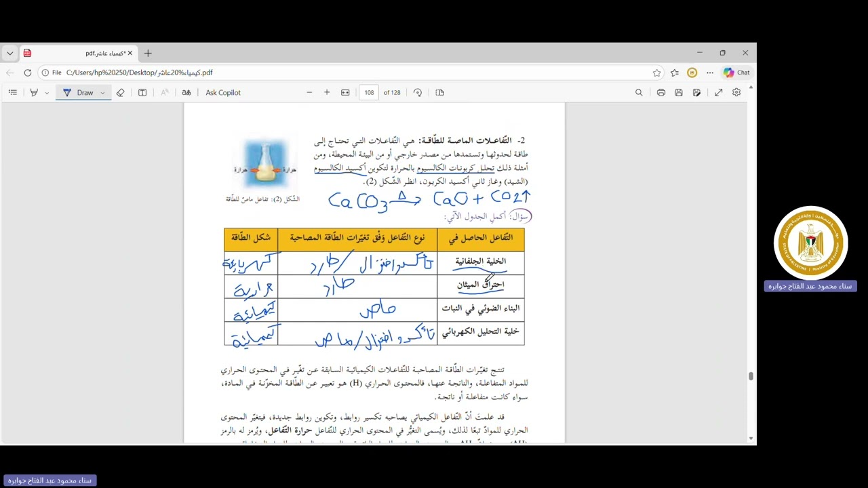This screenshot has height=488, width=868.
Task: Open the Translate tool
Action: [186, 93]
